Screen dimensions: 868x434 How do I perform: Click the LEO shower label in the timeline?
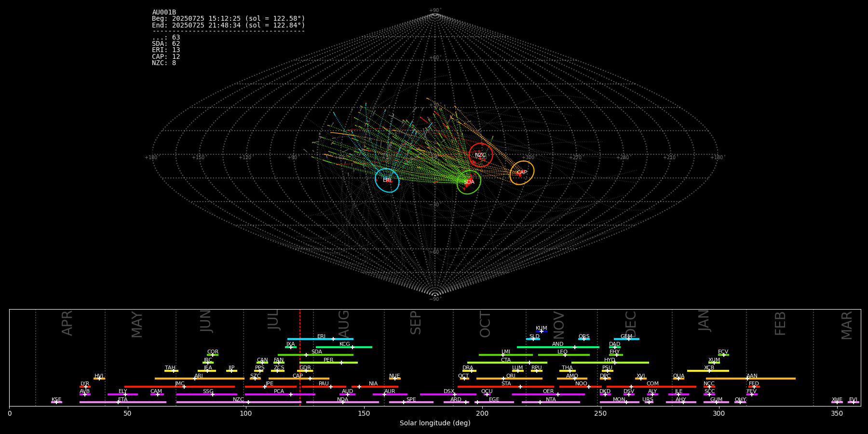563,352
